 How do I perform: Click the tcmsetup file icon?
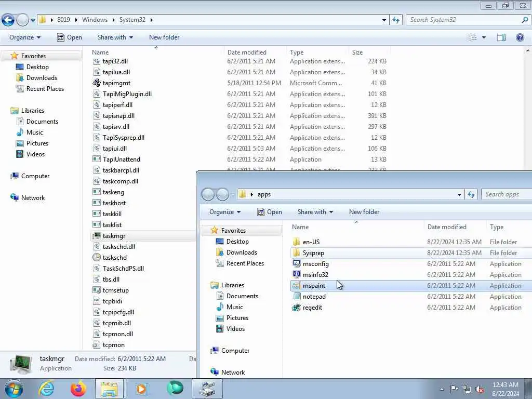97,290
